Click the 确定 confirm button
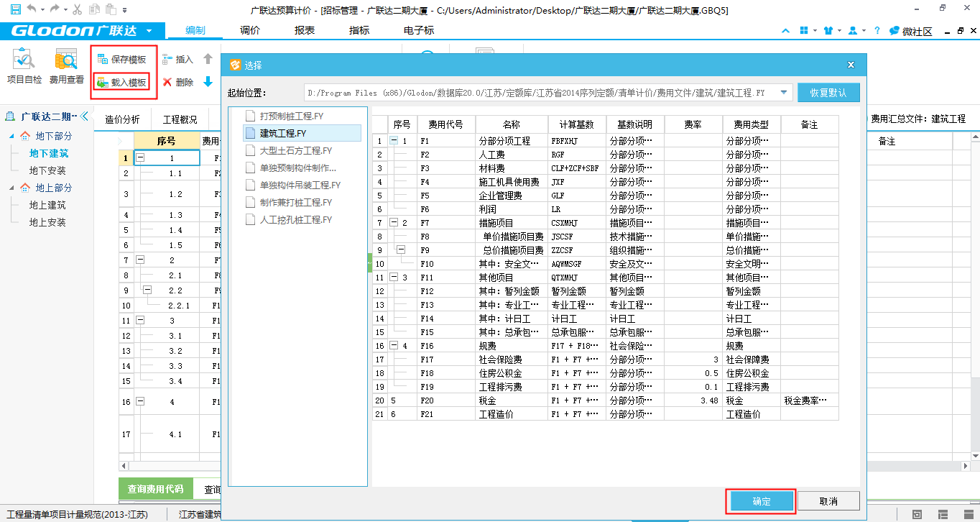The height and width of the screenshot is (522, 980). tap(761, 501)
